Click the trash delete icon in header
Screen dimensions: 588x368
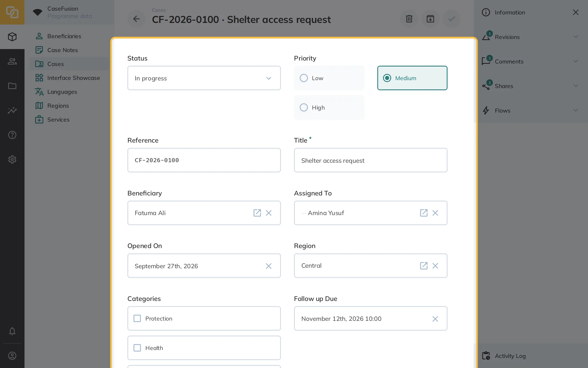[409, 19]
